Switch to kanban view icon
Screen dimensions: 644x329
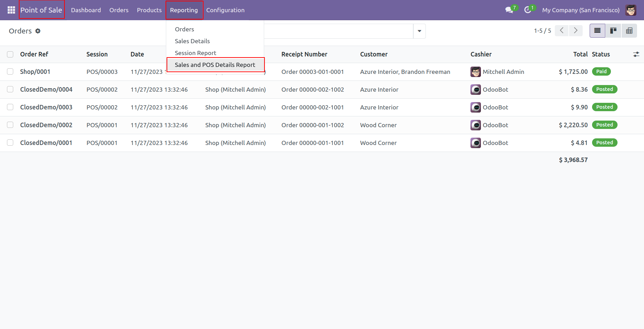click(x=613, y=31)
